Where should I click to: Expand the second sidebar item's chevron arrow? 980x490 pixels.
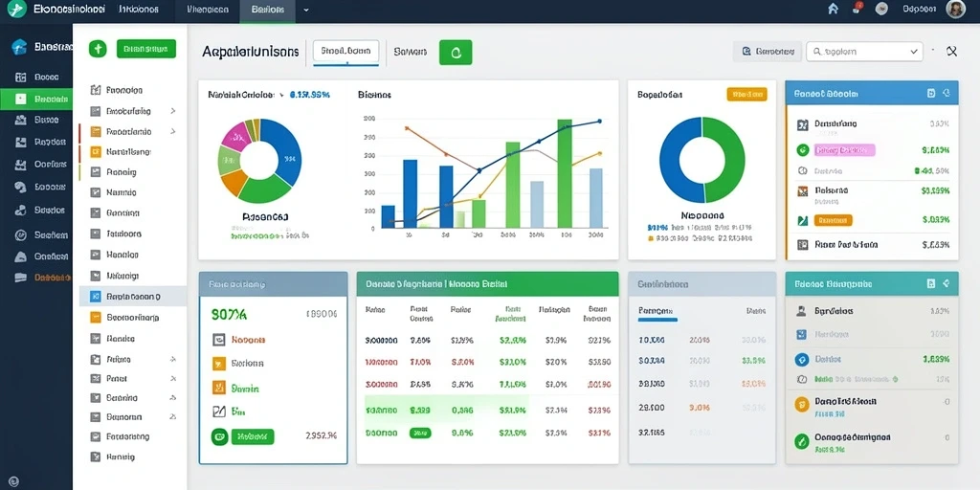click(x=172, y=111)
